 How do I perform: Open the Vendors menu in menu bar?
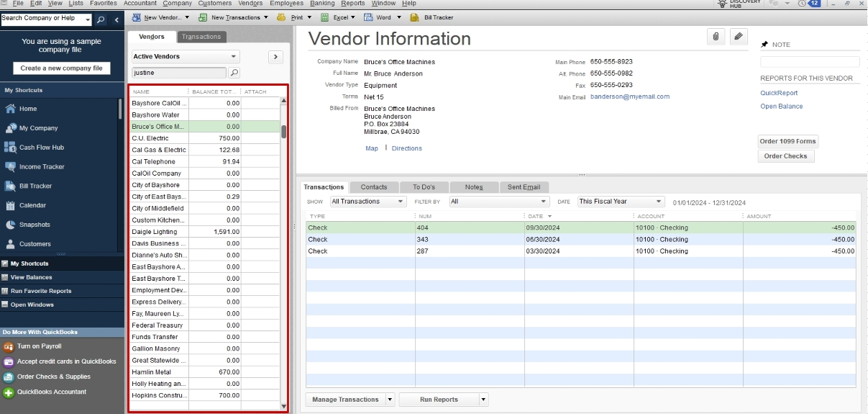click(250, 4)
